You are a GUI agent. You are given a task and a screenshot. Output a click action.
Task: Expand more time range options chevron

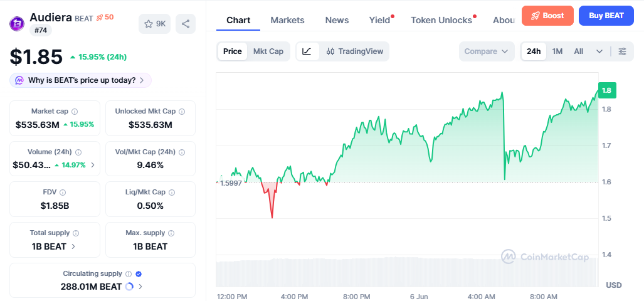click(599, 51)
